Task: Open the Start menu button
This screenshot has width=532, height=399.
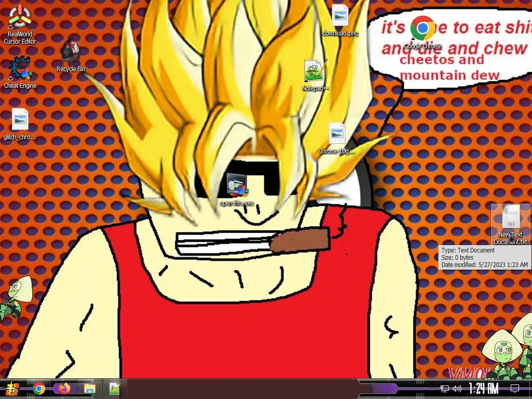Action: (12, 389)
